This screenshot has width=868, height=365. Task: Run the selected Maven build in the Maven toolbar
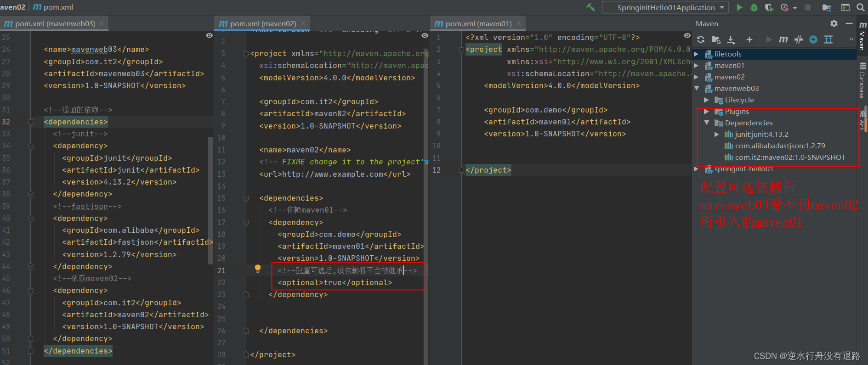(769, 39)
